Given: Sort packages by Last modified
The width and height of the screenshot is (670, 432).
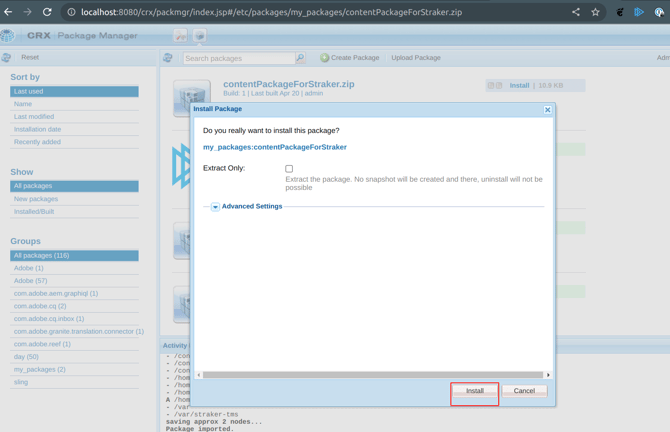Looking at the screenshot, I should click(x=34, y=117).
